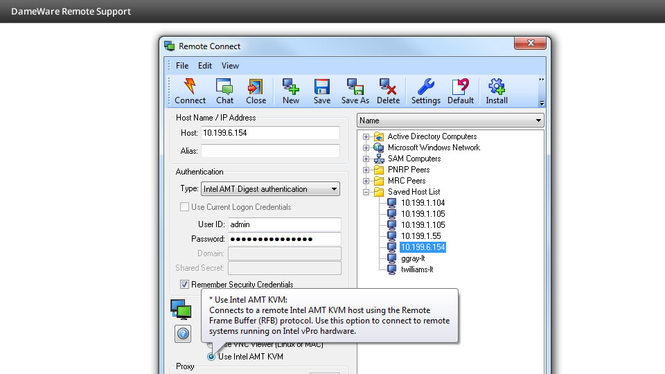This screenshot has height=374, width=665.
Task: Click the Remote Connect title bar icon
Action: coord(170,46)
